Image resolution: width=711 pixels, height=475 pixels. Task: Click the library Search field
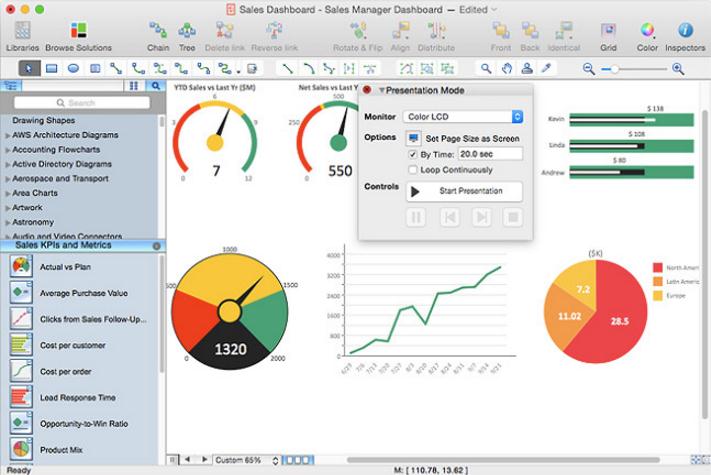[82, 103]
